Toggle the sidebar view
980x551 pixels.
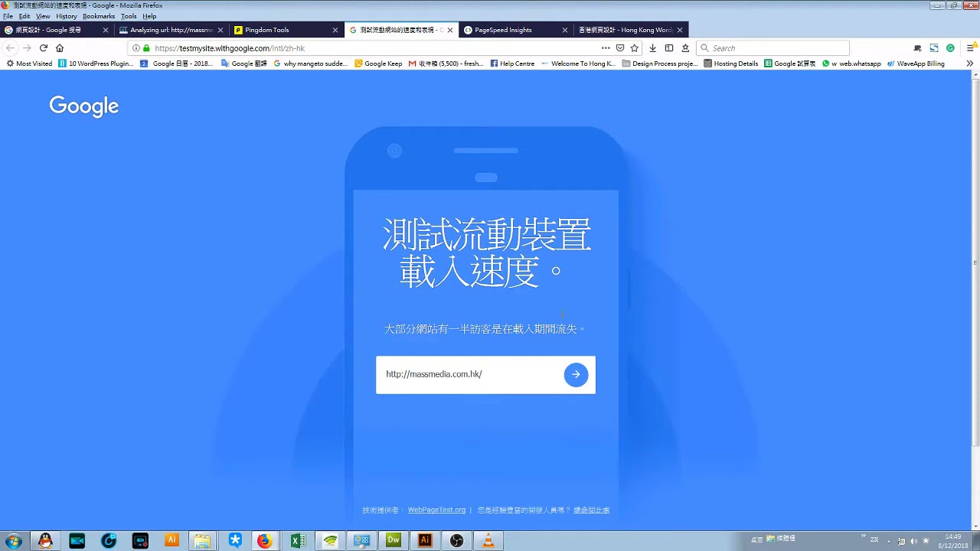(669, 48)
